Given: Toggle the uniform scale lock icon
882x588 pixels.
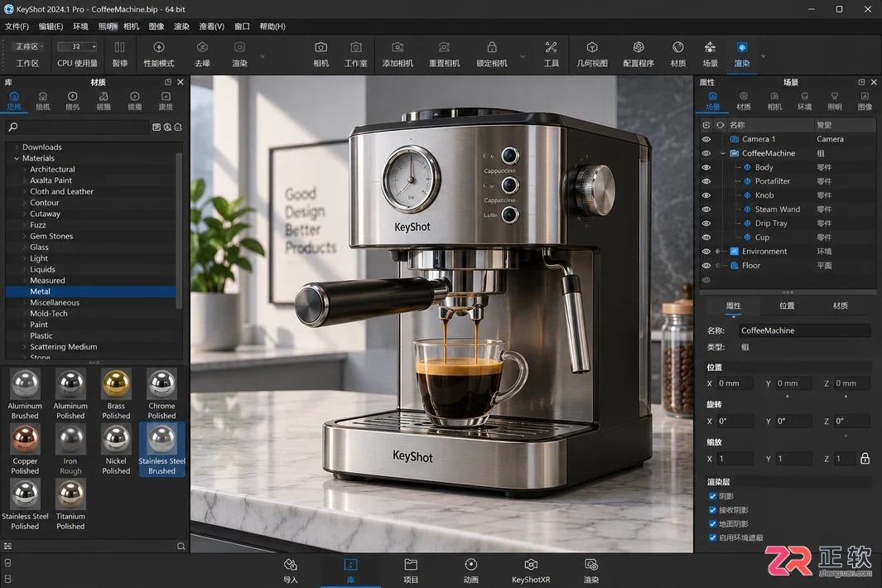Looking at the screenshot, I should point(865,459).
